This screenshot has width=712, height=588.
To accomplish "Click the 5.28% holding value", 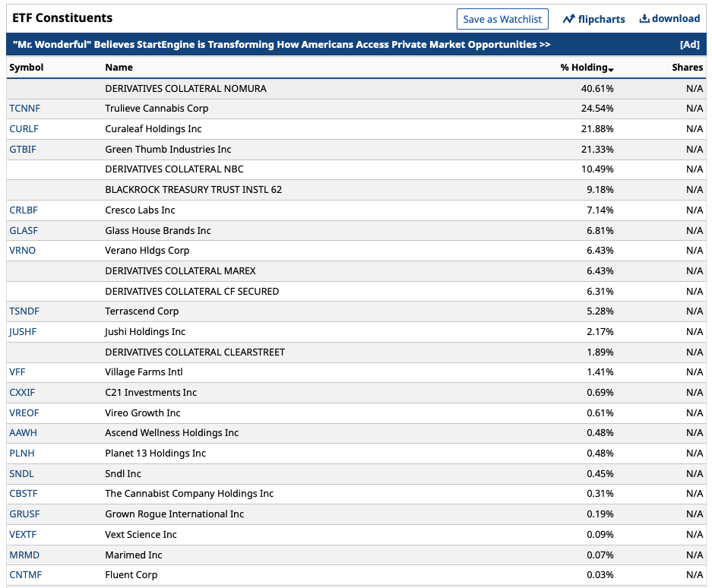I will [600, 311].
